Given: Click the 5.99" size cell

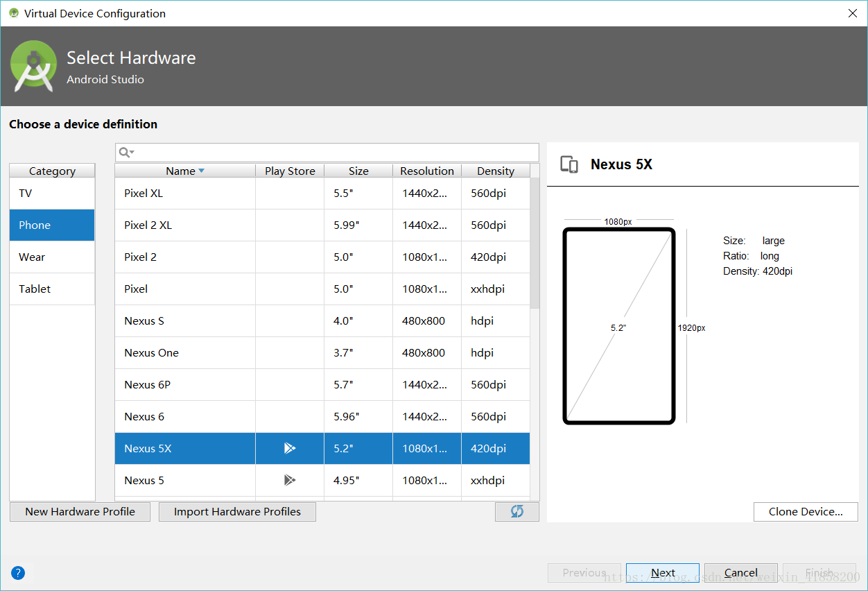Looking at the screenshot, I should pos(358,225).
